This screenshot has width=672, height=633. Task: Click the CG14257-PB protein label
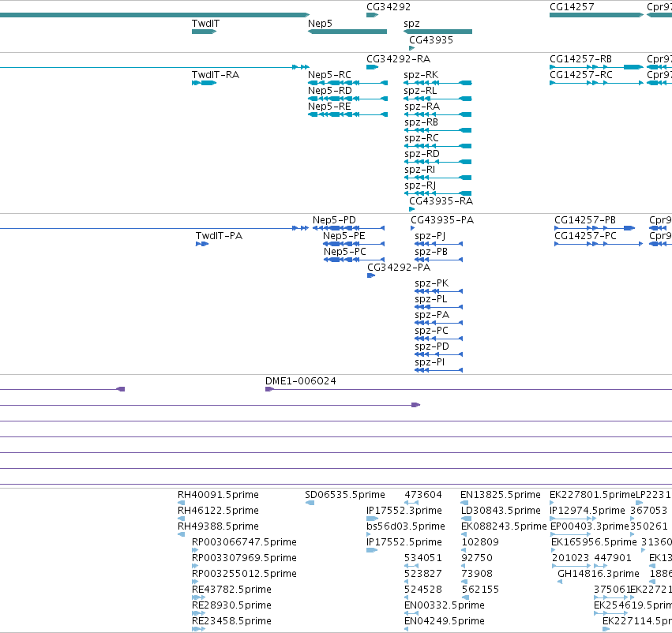pyautogui.click(x=584, y=220)
